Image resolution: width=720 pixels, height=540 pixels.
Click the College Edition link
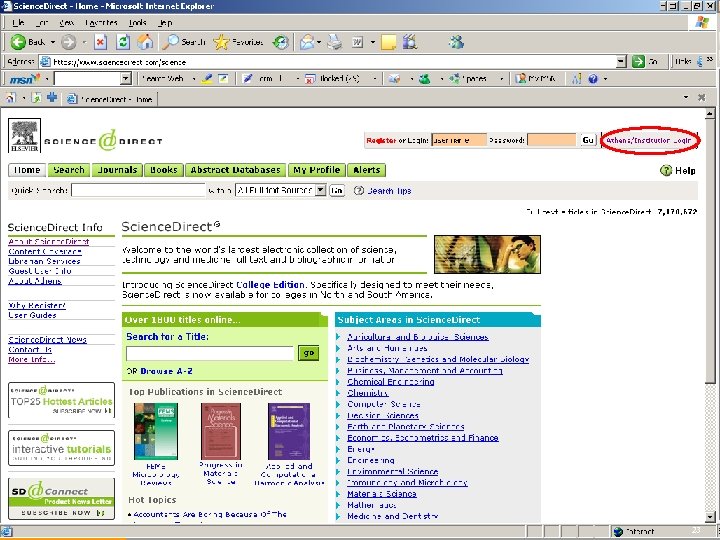[270, 285]
